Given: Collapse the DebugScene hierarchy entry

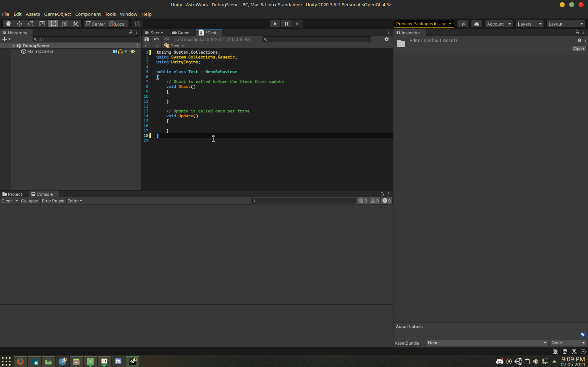Looking at the screenshot, I should (x=13, y=46).
